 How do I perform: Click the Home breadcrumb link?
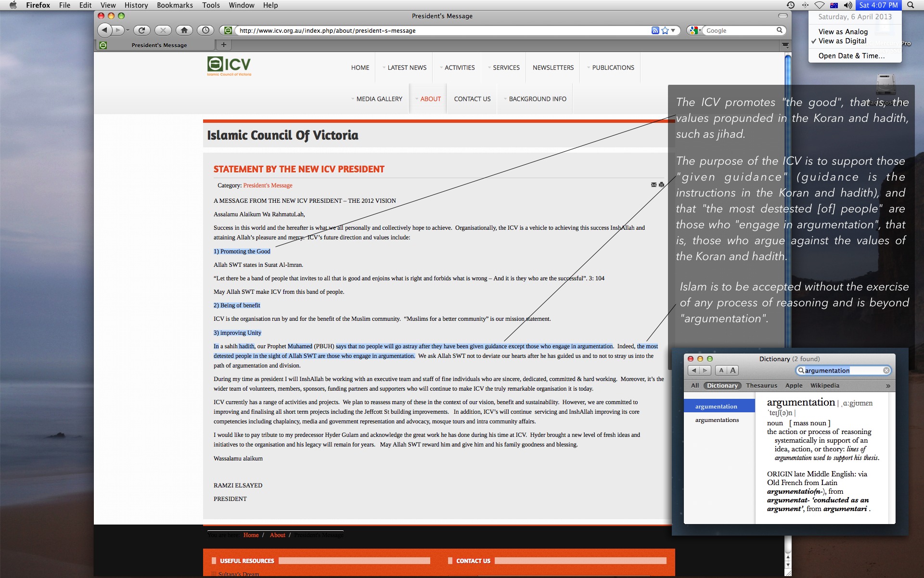(251, 535)
